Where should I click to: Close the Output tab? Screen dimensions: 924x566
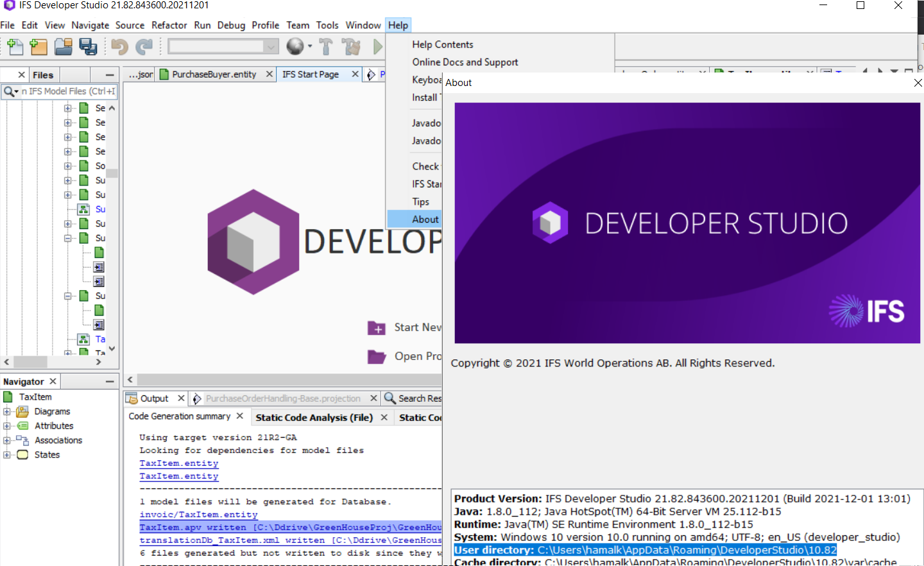pyautogui.click(x=181, y=399)
